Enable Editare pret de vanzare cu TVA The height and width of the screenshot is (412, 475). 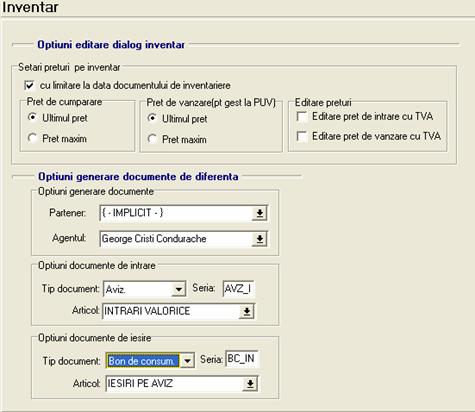click(302, 136)
